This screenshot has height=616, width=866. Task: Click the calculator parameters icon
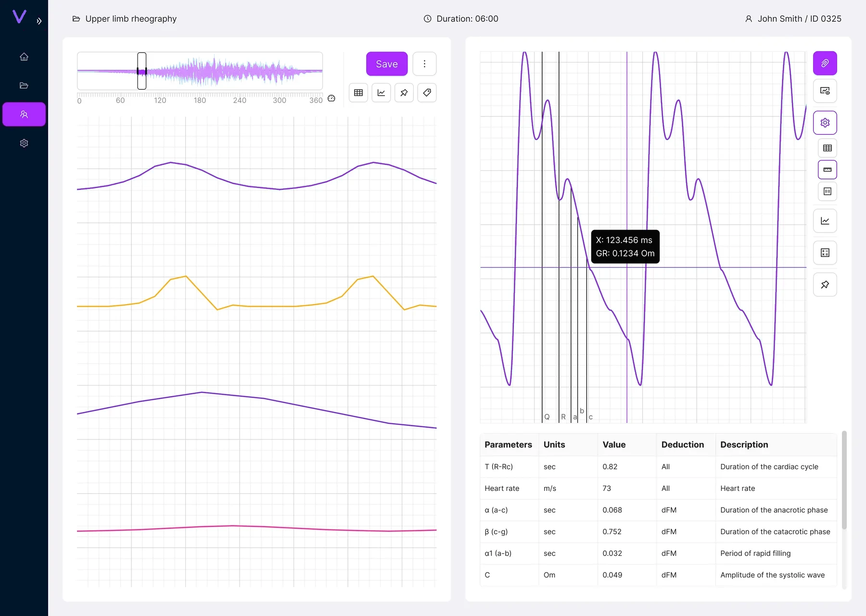(825, 253)
